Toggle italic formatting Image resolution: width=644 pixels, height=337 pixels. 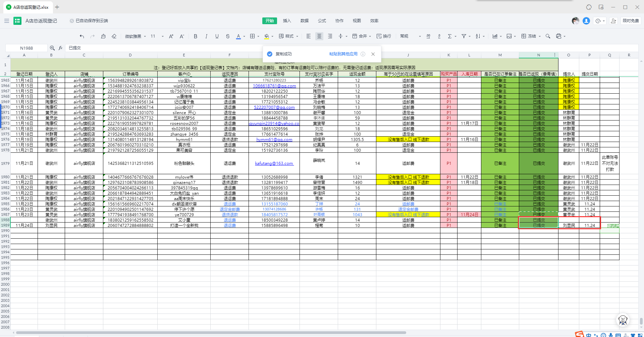coord(206,36)
